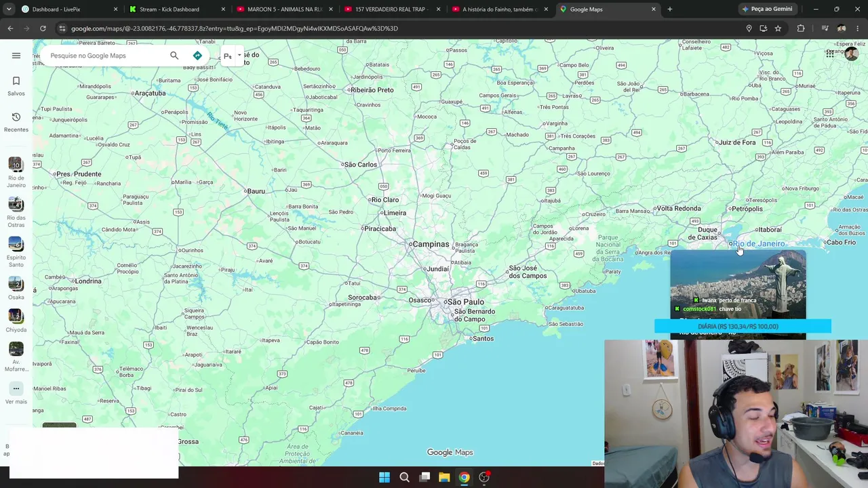The image size is (868, 488).
Task: Reload the page
Action: click(43, 28)
